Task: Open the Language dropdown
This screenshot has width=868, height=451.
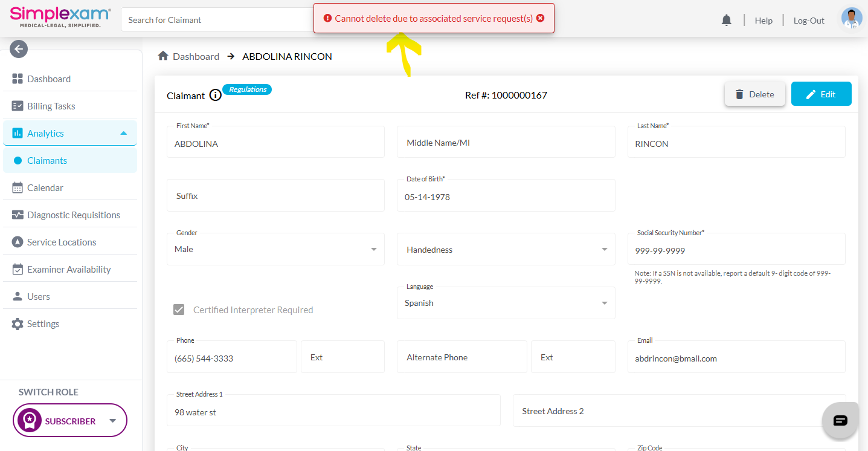Action: coord(506,303)
